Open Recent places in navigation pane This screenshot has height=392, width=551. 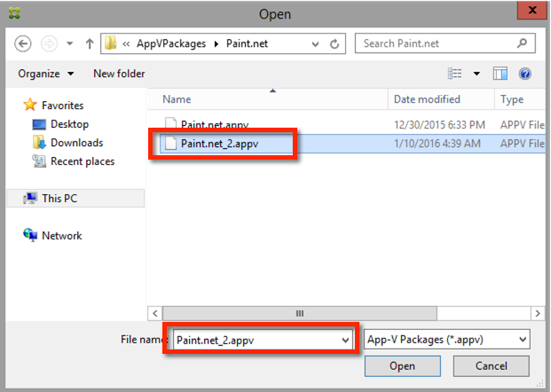[83, 161]
